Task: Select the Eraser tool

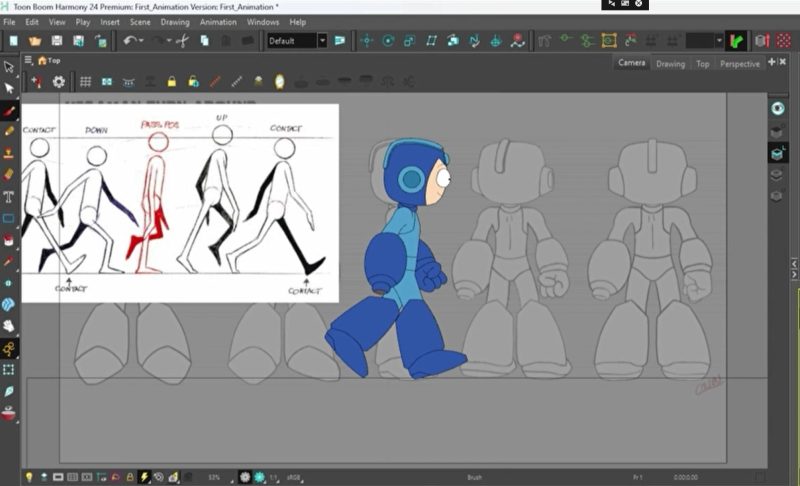Action: 9,175
